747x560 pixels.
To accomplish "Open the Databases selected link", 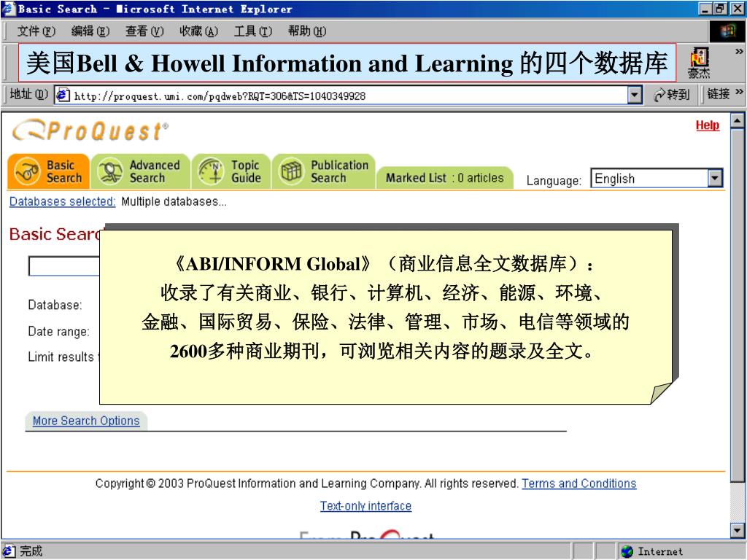I will tap(63, 201).
